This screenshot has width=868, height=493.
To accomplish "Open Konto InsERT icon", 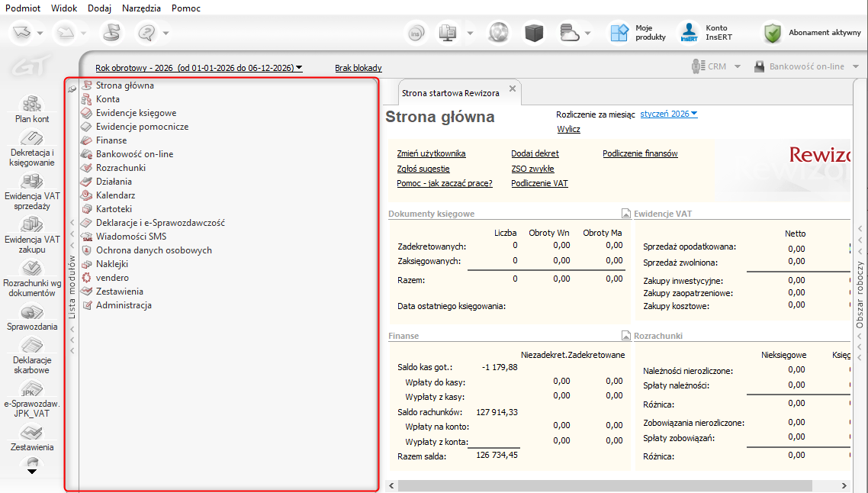I will tap(689, 33).
